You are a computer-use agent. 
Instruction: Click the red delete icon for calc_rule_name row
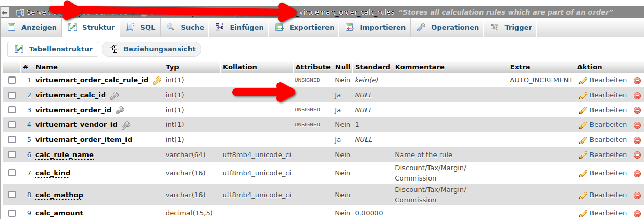[637, 156]
